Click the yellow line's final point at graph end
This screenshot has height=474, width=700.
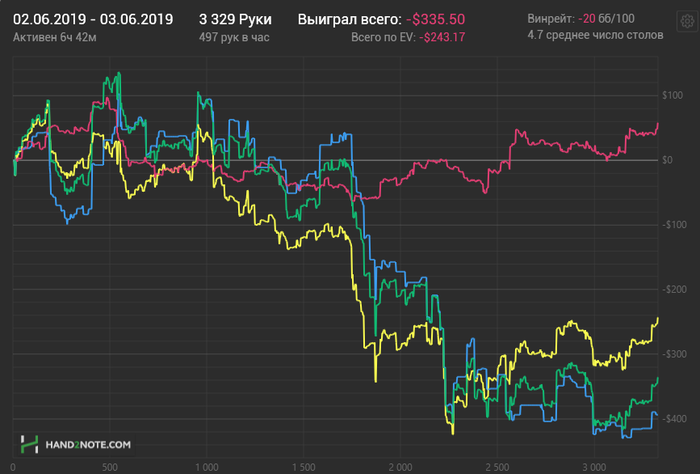click(x=658, y=318)
